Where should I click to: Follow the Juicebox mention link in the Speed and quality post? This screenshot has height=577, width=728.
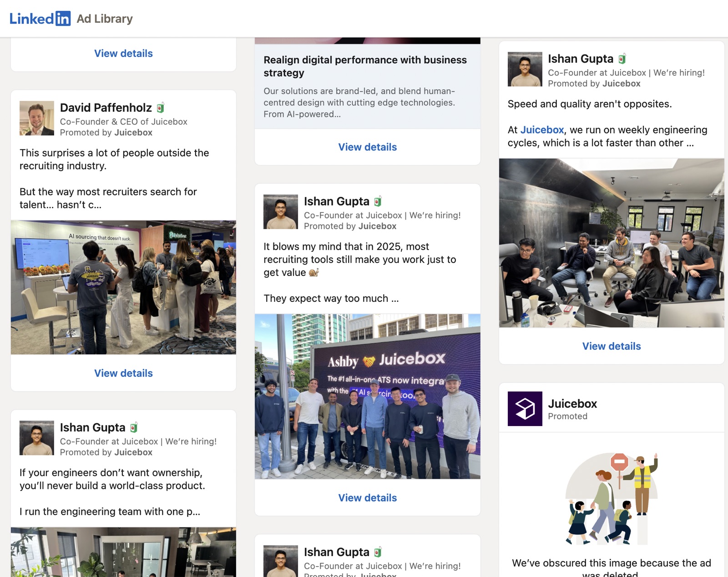[x=542, y=130]
